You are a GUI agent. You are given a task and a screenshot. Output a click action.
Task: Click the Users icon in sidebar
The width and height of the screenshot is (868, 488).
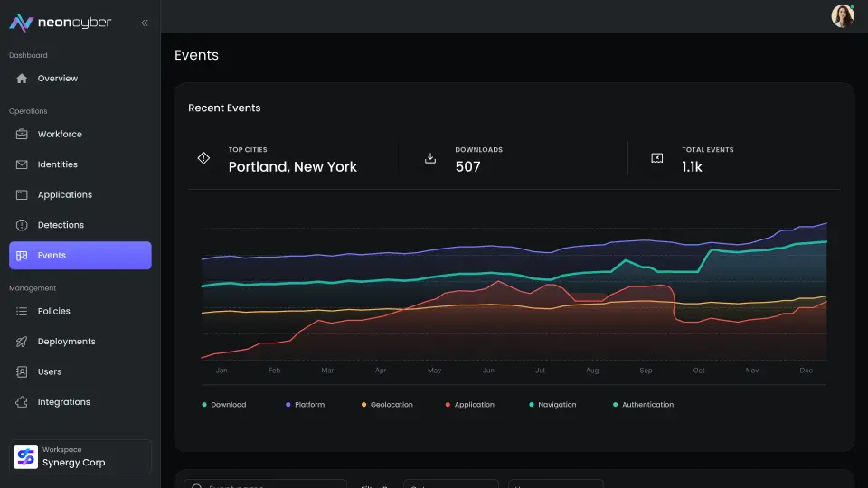coord(22,371)
